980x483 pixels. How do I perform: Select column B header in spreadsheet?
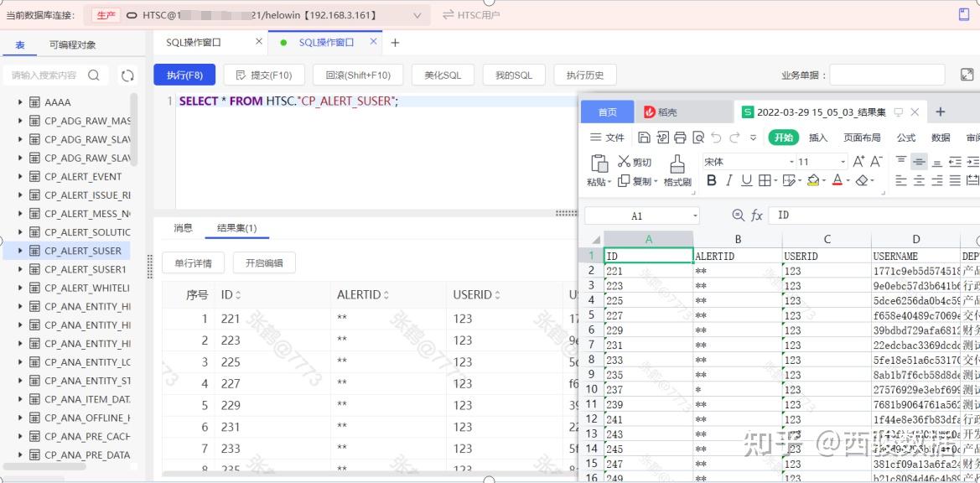point(738,239)
